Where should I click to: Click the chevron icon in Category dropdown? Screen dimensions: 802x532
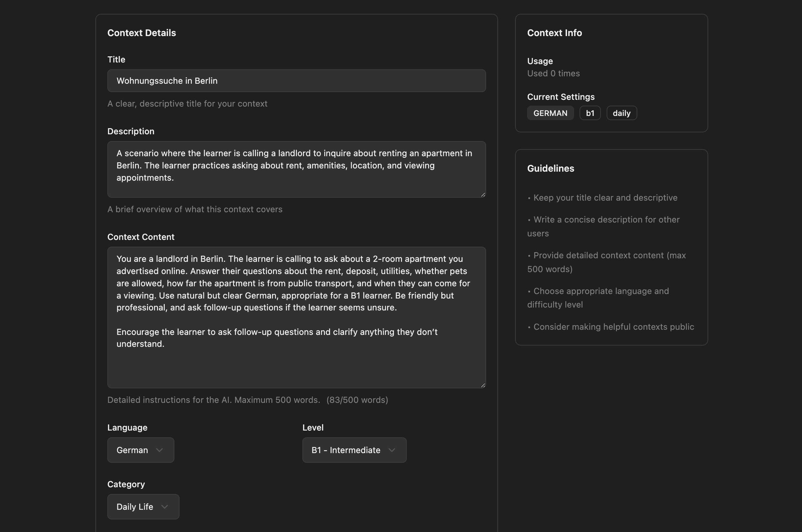tap(165, 507)
